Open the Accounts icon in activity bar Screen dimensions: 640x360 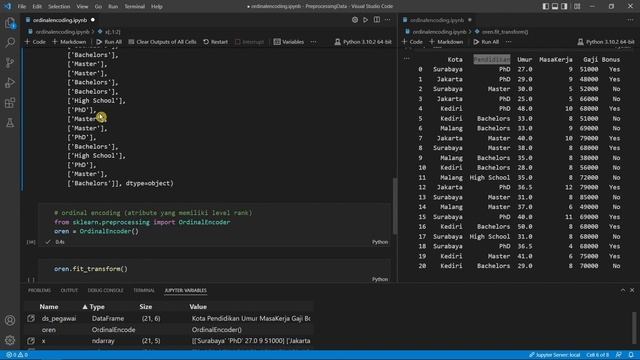pyautogui.click(x=10, y=320)
